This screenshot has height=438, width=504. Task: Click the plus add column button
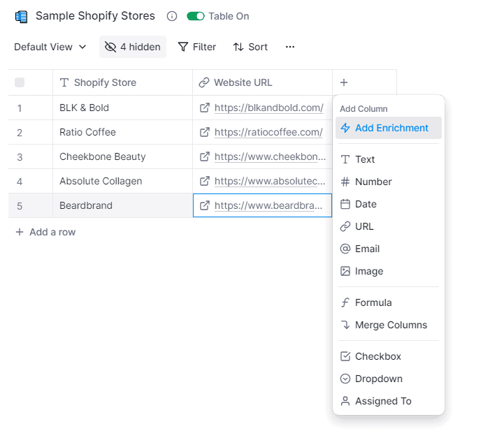344,82
